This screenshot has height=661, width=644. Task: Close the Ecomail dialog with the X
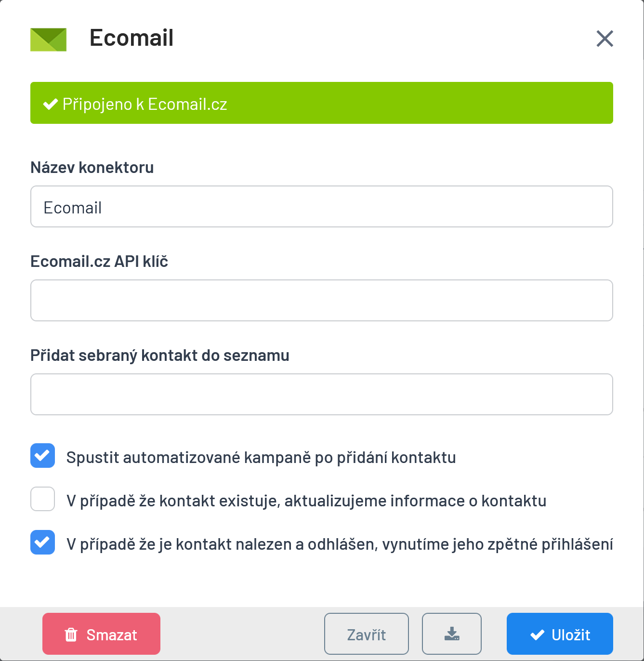[x=605, y=39]
